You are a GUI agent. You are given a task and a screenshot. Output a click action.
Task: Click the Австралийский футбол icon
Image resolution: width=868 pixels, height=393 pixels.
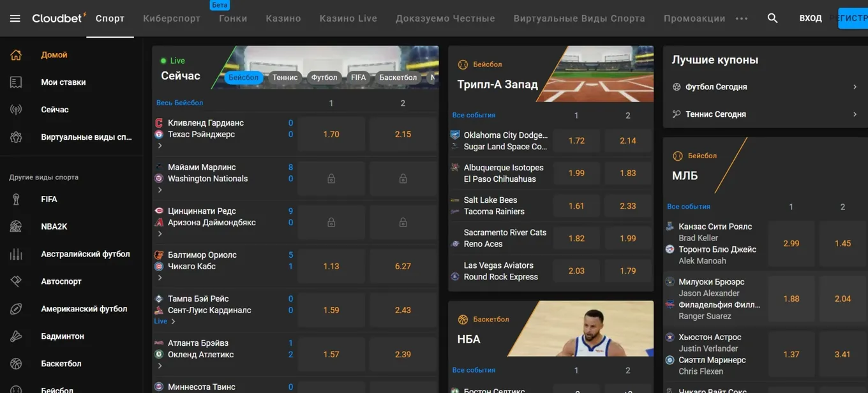[x=16, y=254]
